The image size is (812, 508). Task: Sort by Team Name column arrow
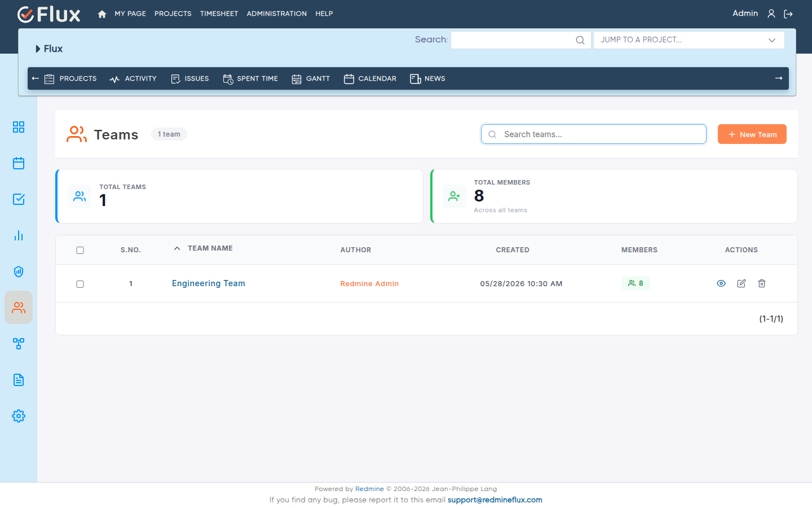click(x=177, y=248)
